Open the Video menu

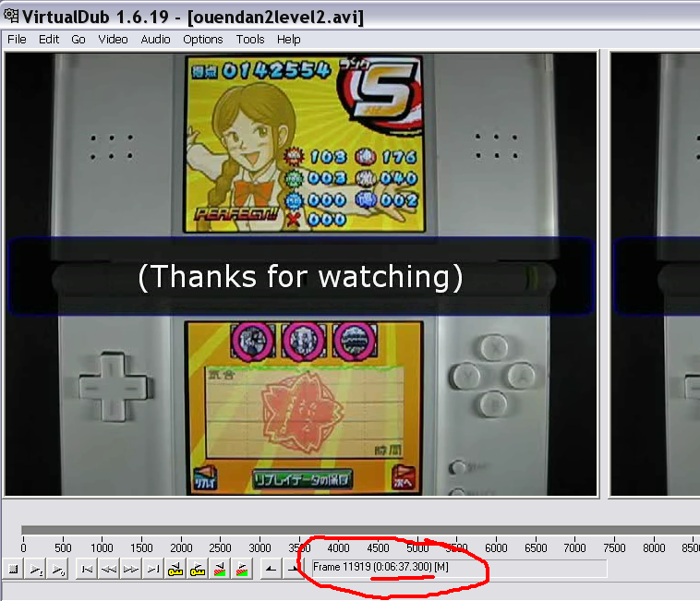tap(113, 40)
